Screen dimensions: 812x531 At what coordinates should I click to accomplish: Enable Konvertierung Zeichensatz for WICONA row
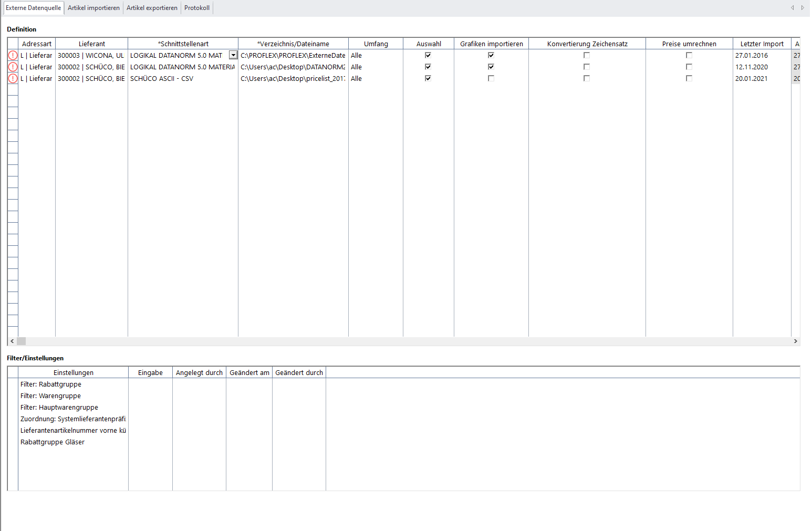click(587, 55)
